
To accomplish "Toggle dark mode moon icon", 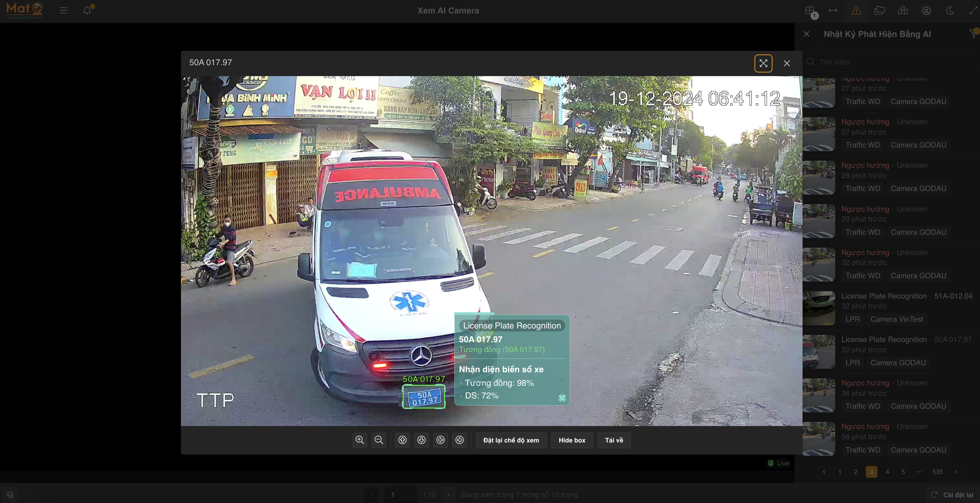I will click(950, 11).
